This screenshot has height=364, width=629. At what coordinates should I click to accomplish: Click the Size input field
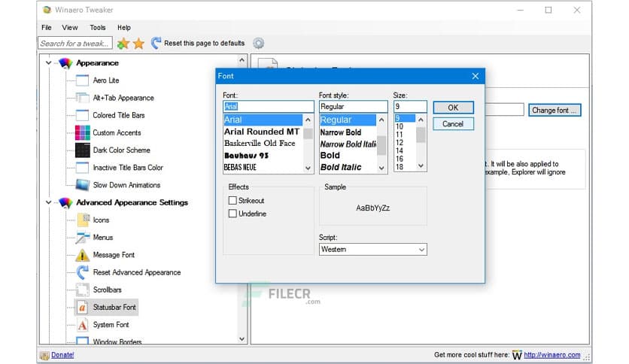pos(410,107)
